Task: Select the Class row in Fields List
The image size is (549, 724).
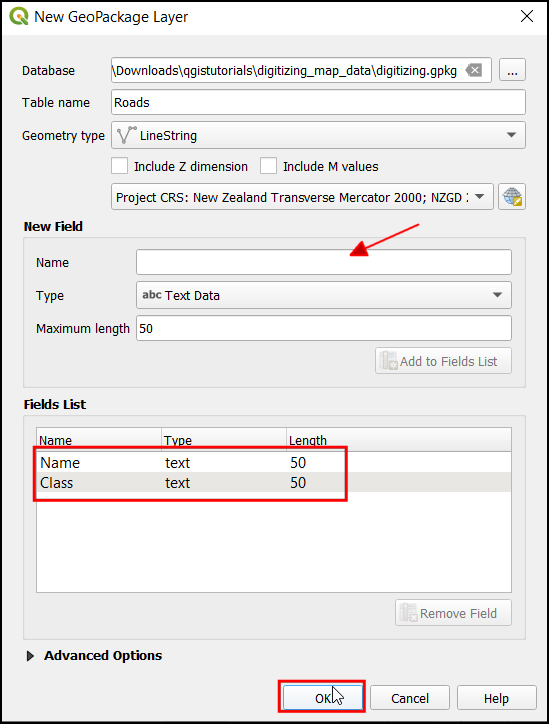Action: coord(273,483)
